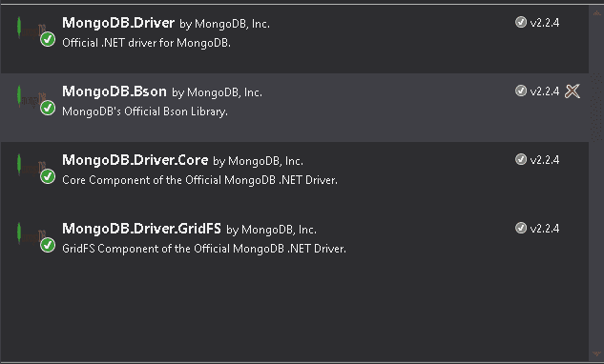Click the version check icon for MongoDB.Driver.Core
Screen dimensions: 604x364
coord(521,159)
